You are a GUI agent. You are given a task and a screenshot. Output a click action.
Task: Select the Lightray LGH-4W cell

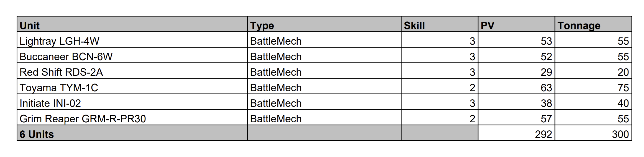(59, 41)
